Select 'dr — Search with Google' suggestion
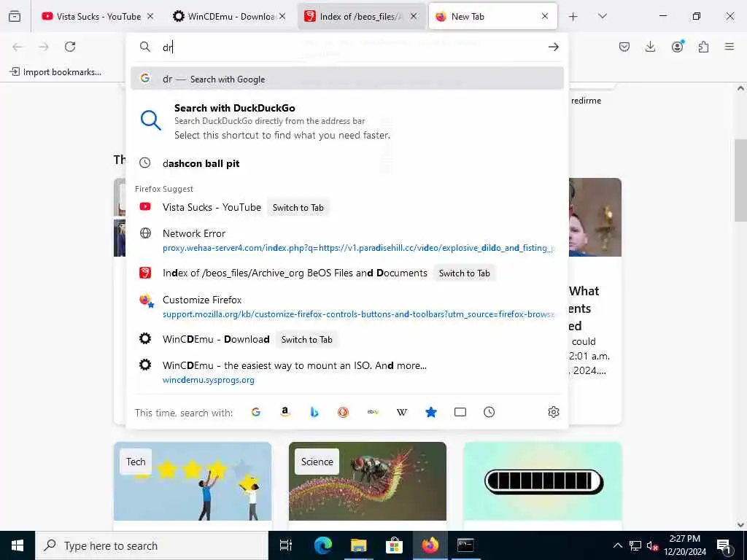 [347, 79]
